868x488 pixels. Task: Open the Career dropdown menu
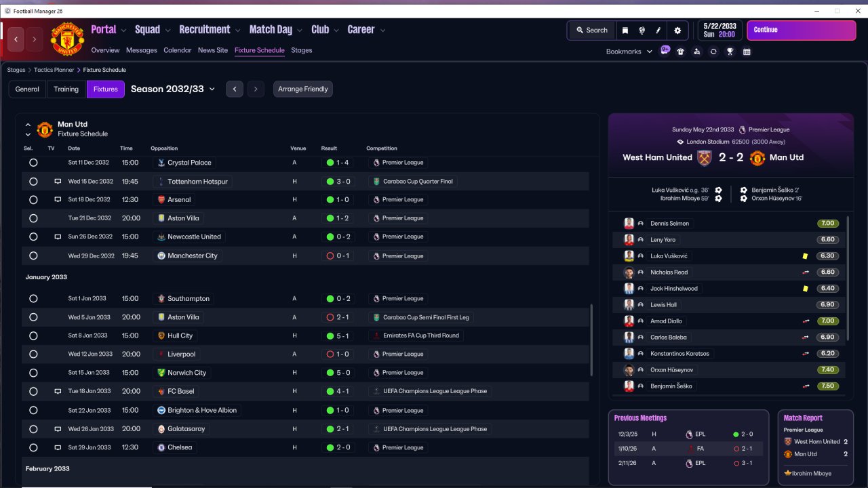pyautogui.click(x=366, y=30)
